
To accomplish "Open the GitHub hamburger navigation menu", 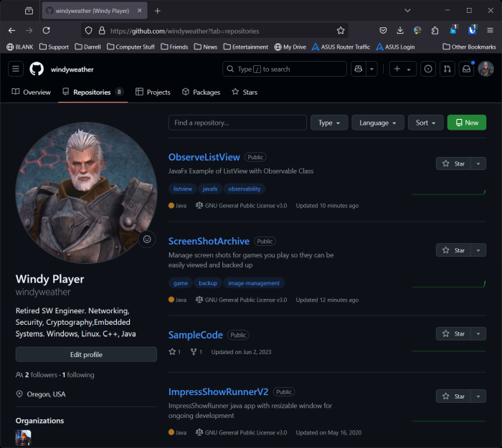I will pyautogui.click(x=16, y=69).
